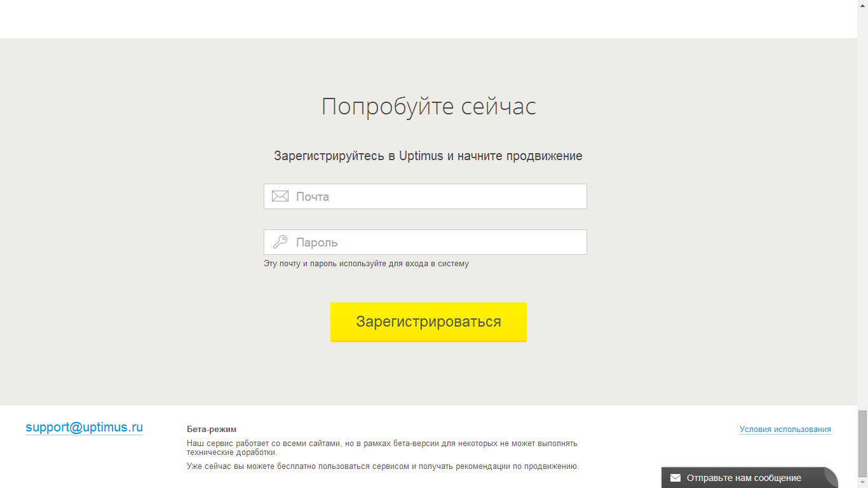Focus the Пароль password input field
The image size is (868, 488).
[x=425, y=242]
